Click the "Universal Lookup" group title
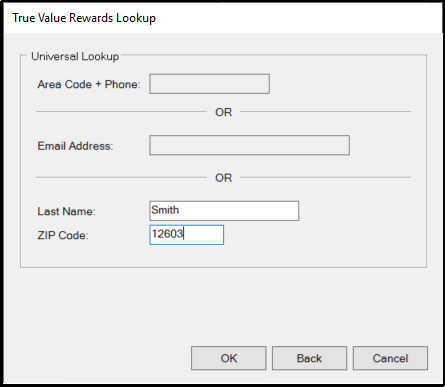This screenshot has height=387, width=445. click(75, 56)
